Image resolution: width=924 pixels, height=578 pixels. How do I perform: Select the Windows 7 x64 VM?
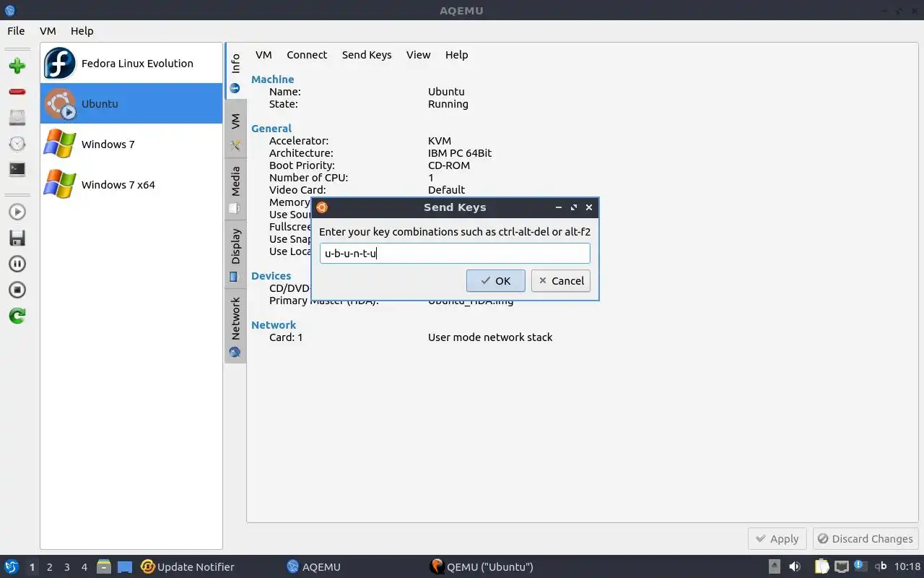(131, 184)
